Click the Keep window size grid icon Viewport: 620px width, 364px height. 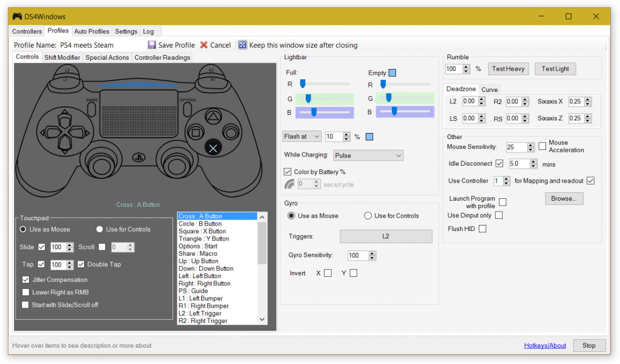pos(242,45)
